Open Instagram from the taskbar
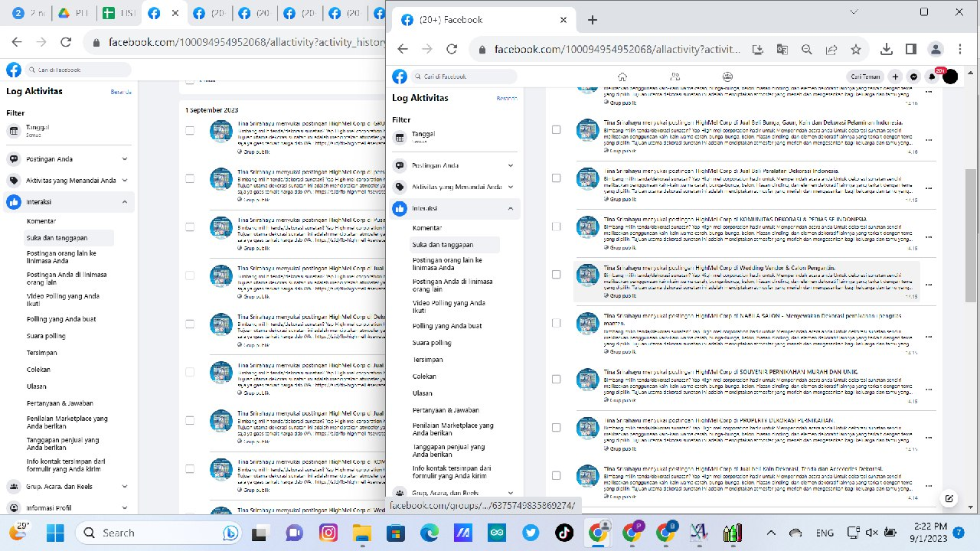Image resolution: width=980 pixels, height=551 pixels. click(x=328, y=533)
